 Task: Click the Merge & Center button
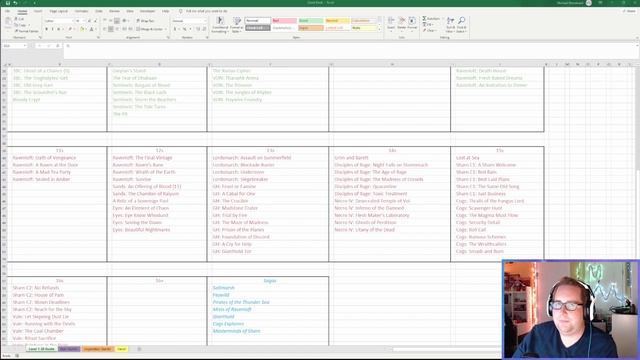(149, 29)
